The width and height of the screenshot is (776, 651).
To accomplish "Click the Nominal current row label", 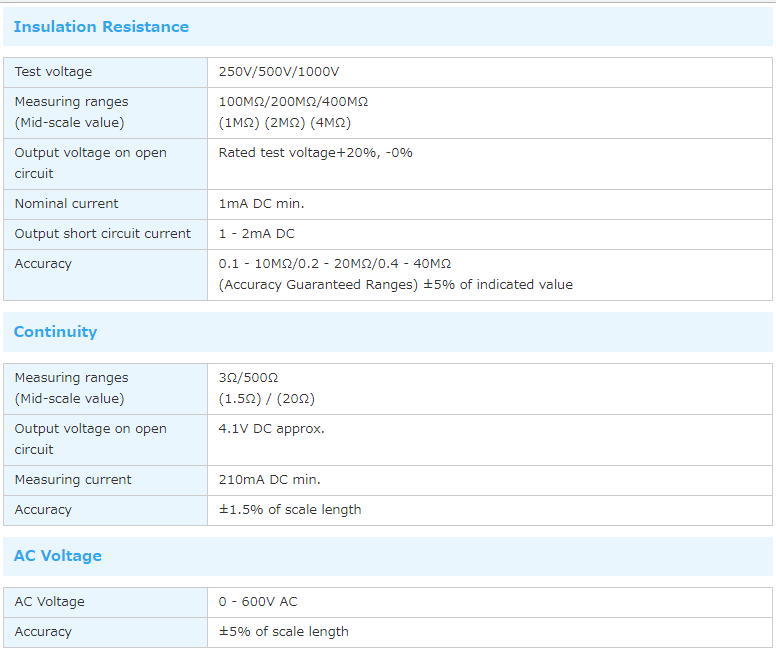I will [66, 204].
